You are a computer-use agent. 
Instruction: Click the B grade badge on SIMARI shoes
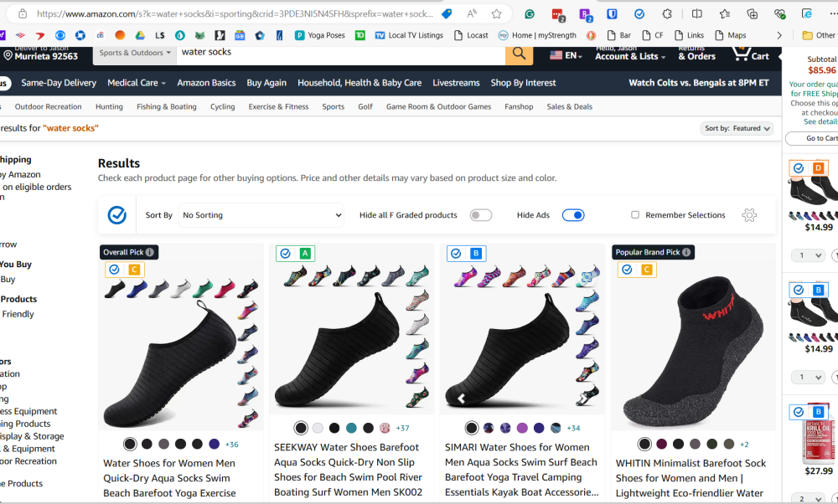click(476, 254)
